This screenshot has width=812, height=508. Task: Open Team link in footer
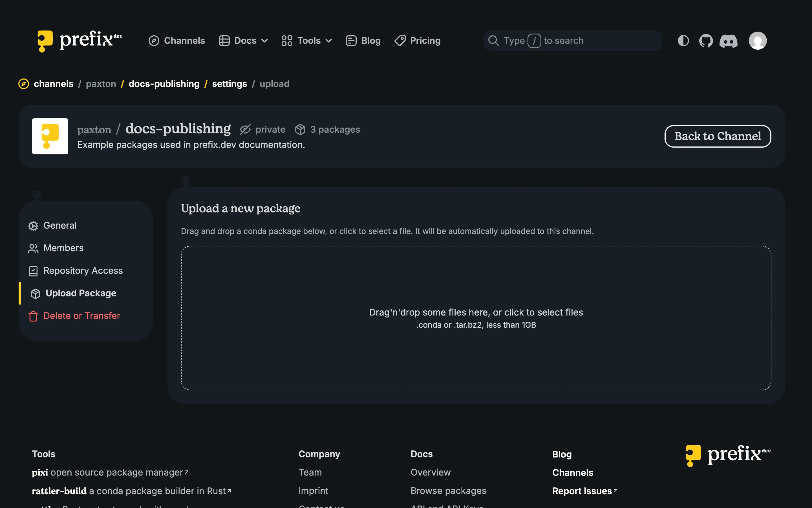click(x=310, y=472)
